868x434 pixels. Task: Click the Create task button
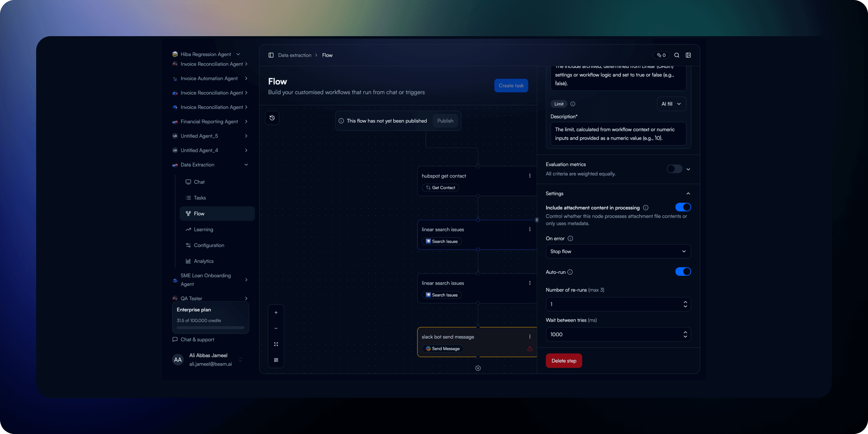[x=511, y=86]
